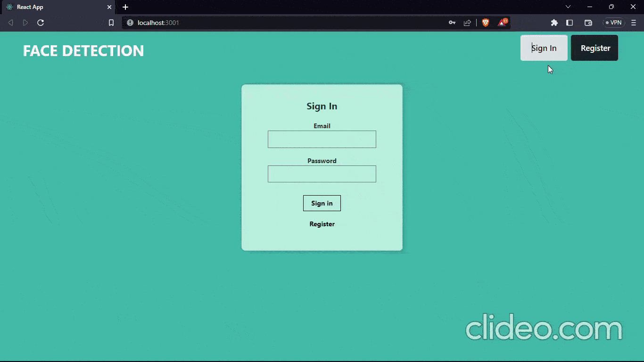Reload the page with the refresh icon

click(41, 23)
